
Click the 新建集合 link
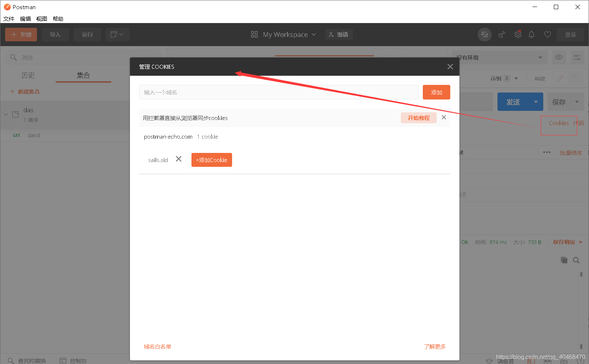[25, 91]
